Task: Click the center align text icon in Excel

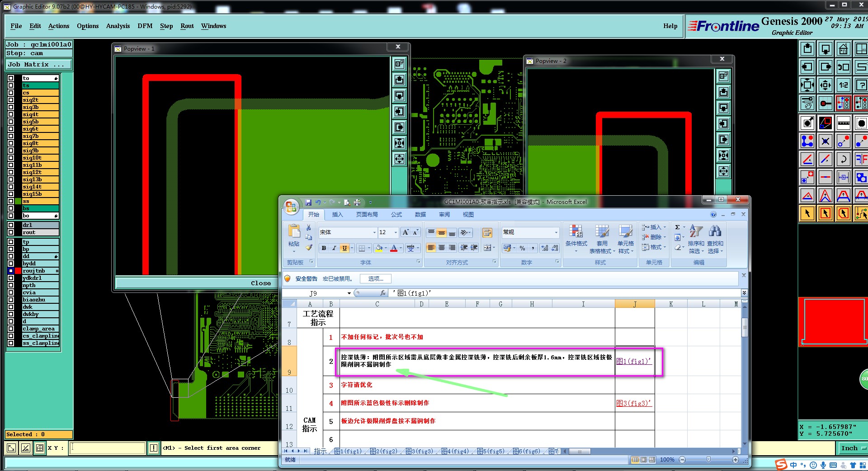Action: [442, 248]
